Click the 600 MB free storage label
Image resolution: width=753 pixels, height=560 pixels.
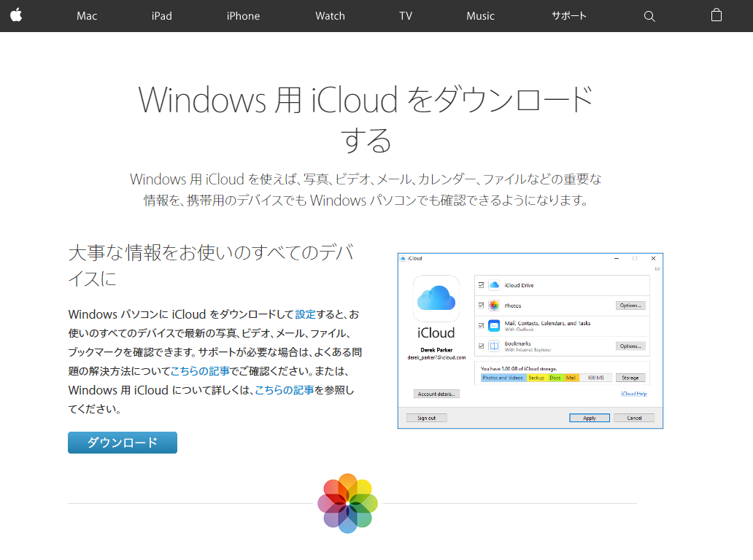click(596, 378)
